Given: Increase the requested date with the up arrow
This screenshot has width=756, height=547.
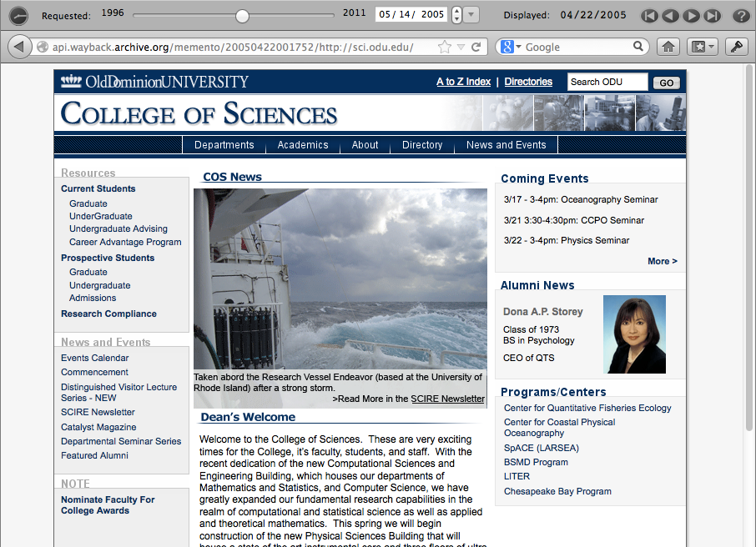Looking at the screenshot, I should tap(456, 11).
